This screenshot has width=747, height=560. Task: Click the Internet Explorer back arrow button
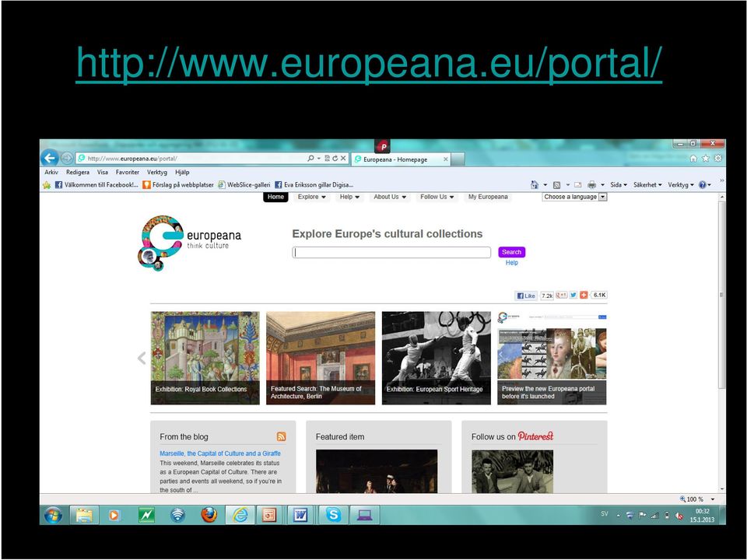50,158
